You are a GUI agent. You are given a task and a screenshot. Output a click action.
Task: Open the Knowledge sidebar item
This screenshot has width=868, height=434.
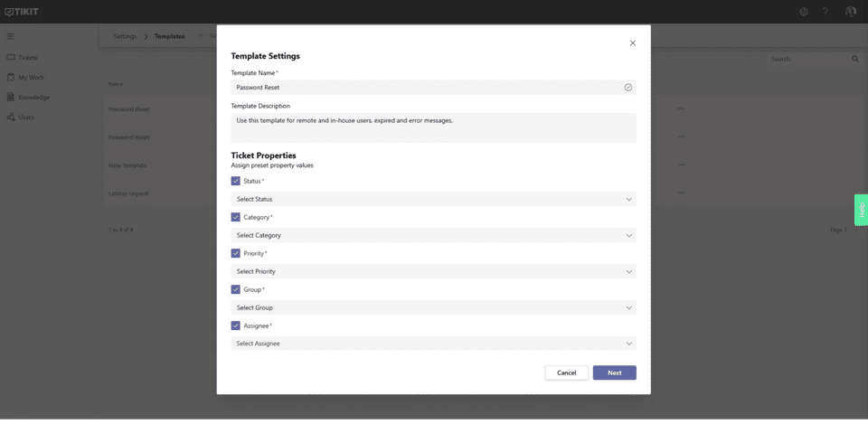pyautogui.click(x=33, y=97)
